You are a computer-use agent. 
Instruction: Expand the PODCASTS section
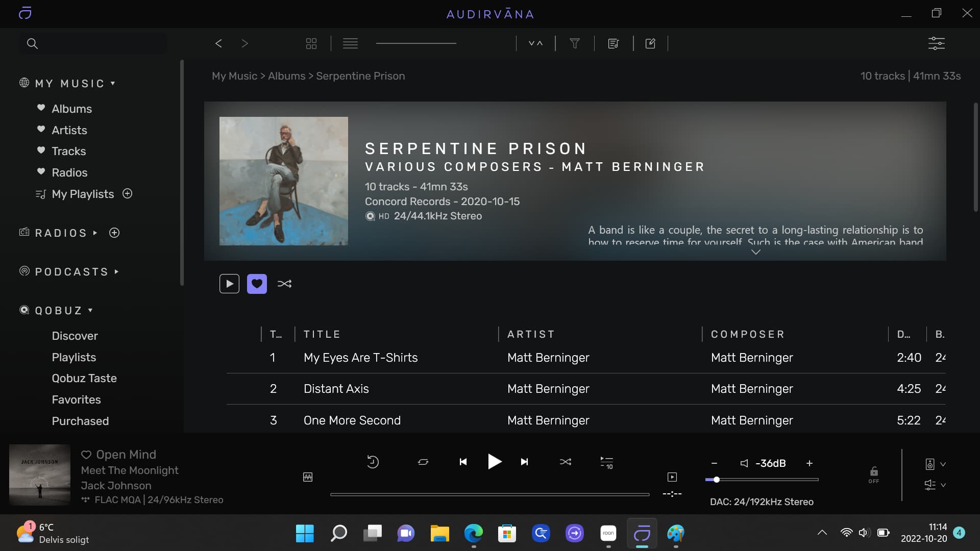[117, 272]
